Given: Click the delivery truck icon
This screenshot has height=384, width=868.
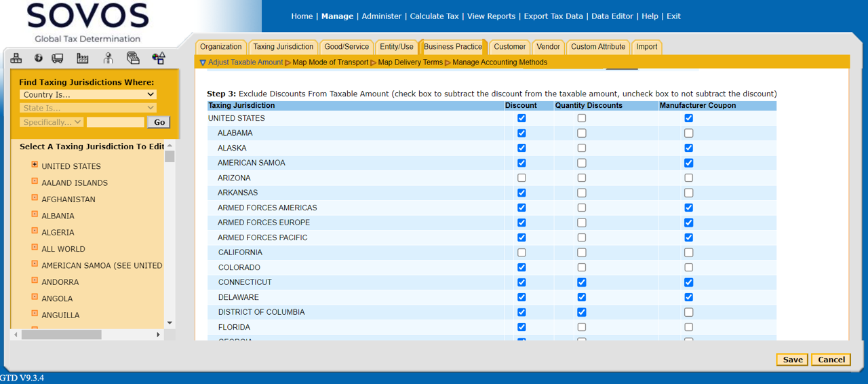Looking at the screenshot, I should click(x=58, y=58).
